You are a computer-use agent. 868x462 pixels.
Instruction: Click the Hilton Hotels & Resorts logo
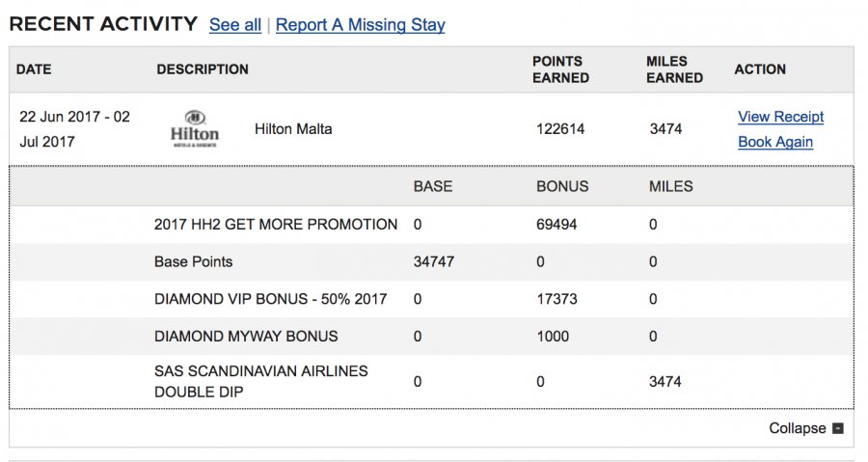(194, 129)
